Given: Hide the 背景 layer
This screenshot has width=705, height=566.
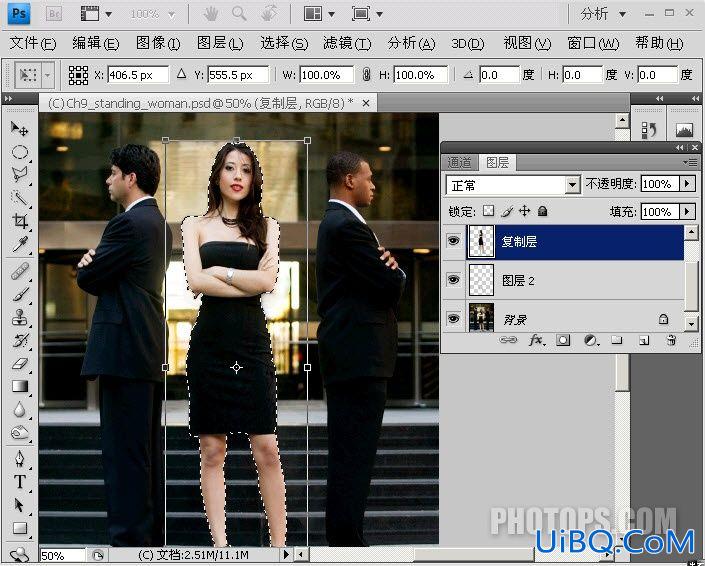Looking at the screenshot, I should [454, 319].
